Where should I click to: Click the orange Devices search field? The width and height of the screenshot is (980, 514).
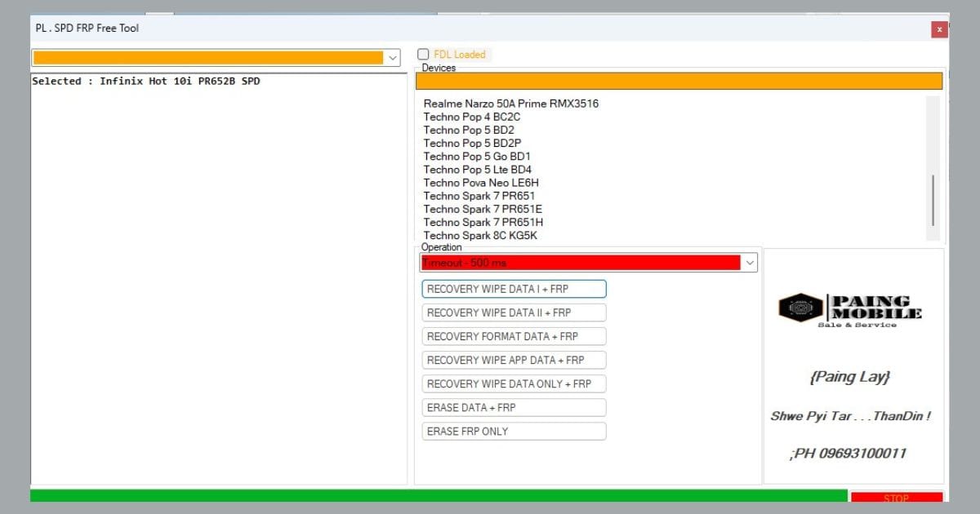click(x=679, y=81)
